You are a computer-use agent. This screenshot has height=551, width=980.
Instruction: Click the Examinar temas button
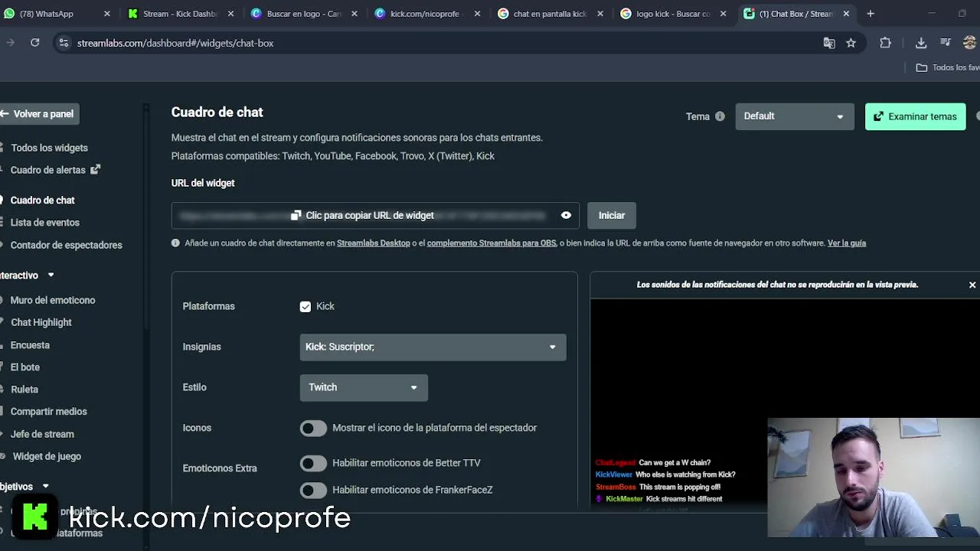point(916,116)
